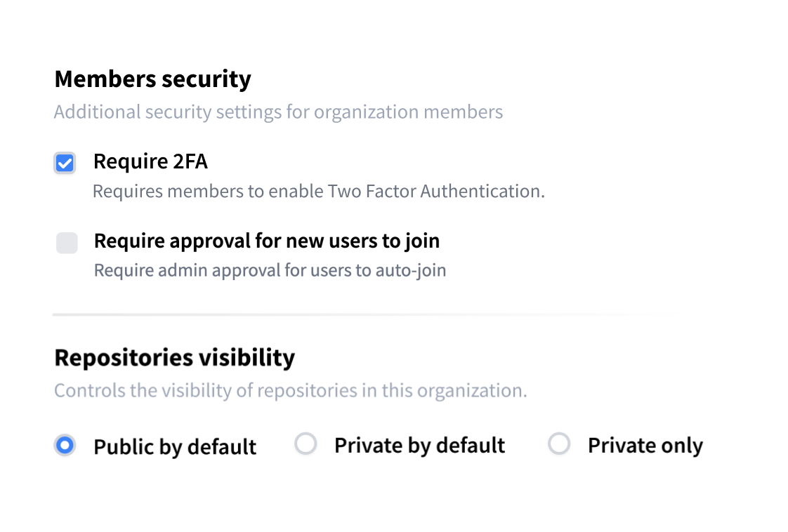Switch repository visibility to Private only

[x=559, y=444]
